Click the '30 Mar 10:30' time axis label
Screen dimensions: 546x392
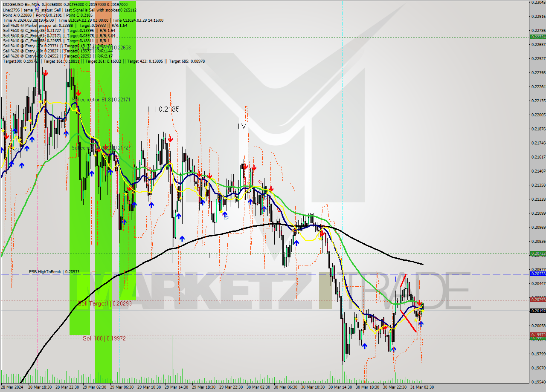[x=313, y=387]
